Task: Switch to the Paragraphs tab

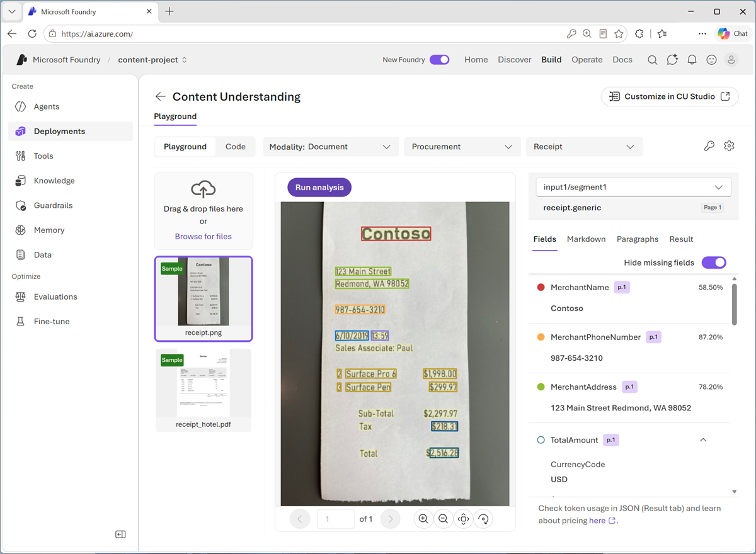Action: point(638,239)
